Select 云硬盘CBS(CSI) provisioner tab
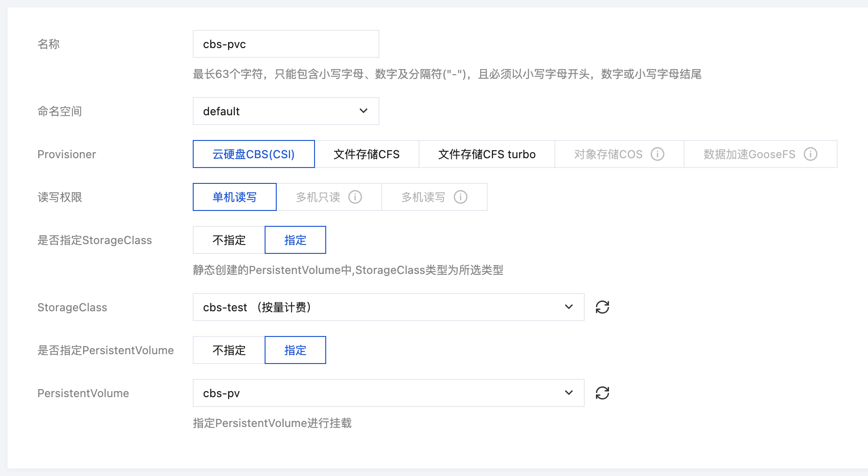 pos(253,154)
